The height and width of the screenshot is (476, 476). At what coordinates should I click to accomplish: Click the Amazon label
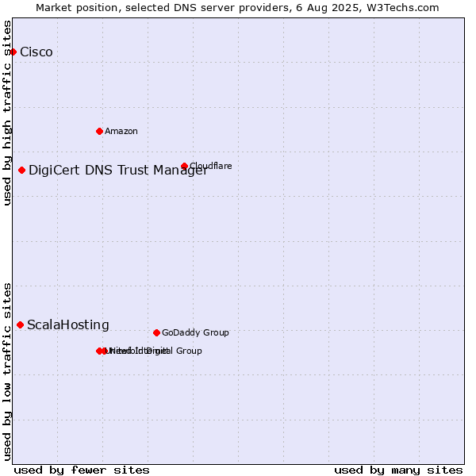pos(121,132)
